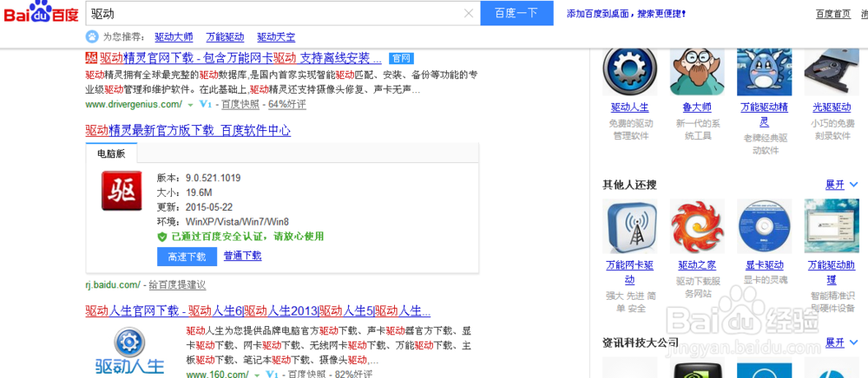Click update date 2015-05-22
Viewport: 868px width, 378px height.
208,207
